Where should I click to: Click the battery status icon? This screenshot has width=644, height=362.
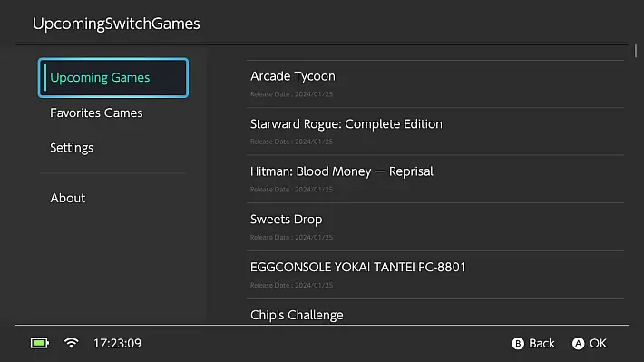tap(40, 343)
